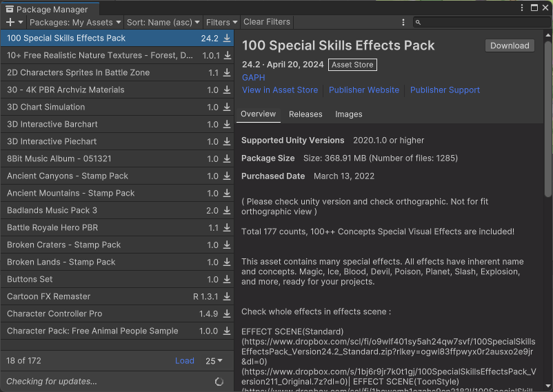Open the Filters dropdown
This screenshot has height=392, width=553.
coord(221,23)
